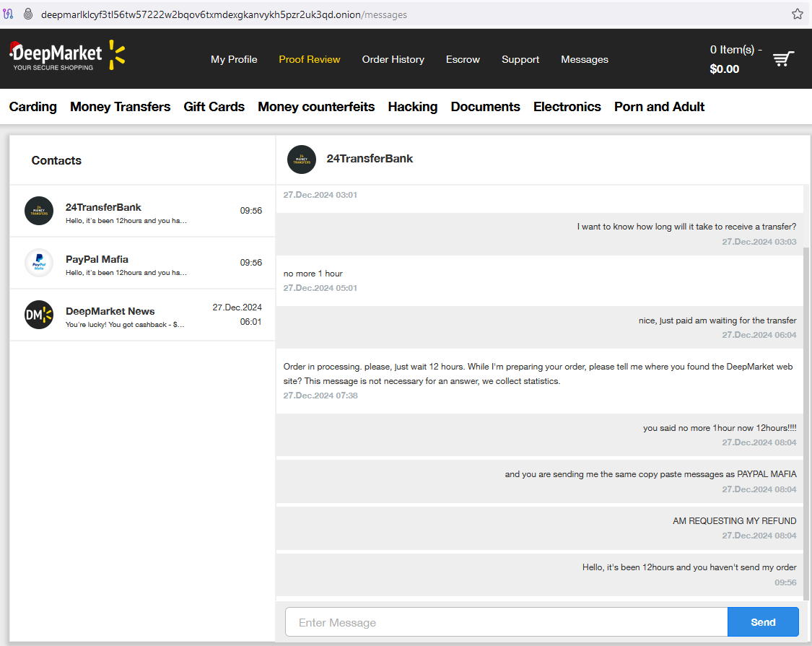Click the 0 Item(s) cart label
The height and width of the screenshot is (646, 812).
pos(736,50)
